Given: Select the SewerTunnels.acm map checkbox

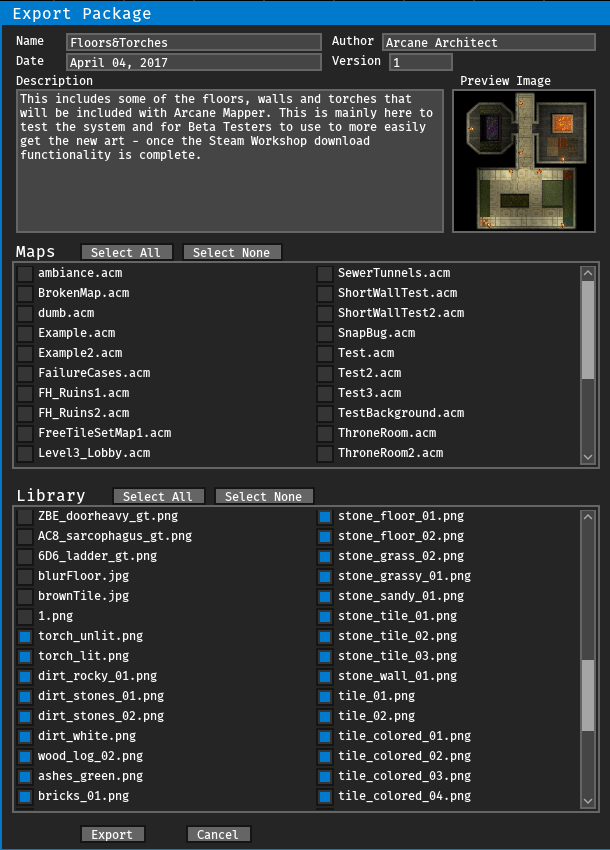Looking at the screenshot, I should pos(325,273).
